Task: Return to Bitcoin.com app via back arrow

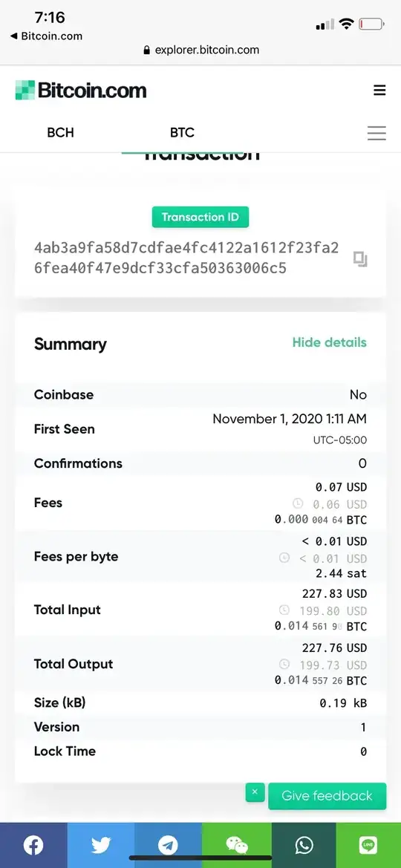Action: [46, 36]
